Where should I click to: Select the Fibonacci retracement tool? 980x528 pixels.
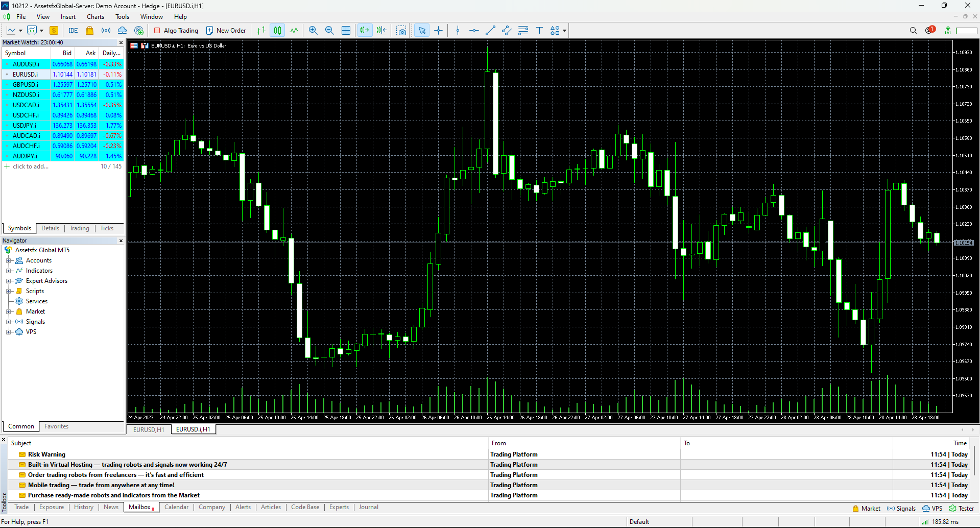coord(523,31)
